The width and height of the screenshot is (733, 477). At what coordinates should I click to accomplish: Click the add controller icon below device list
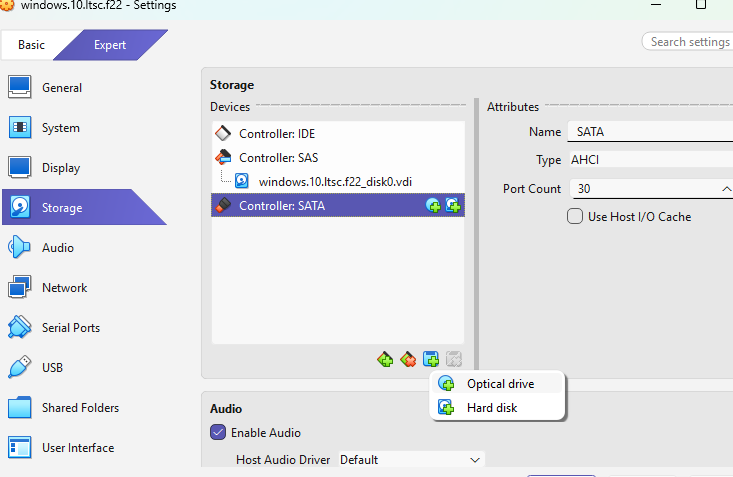tap(385, 359)
